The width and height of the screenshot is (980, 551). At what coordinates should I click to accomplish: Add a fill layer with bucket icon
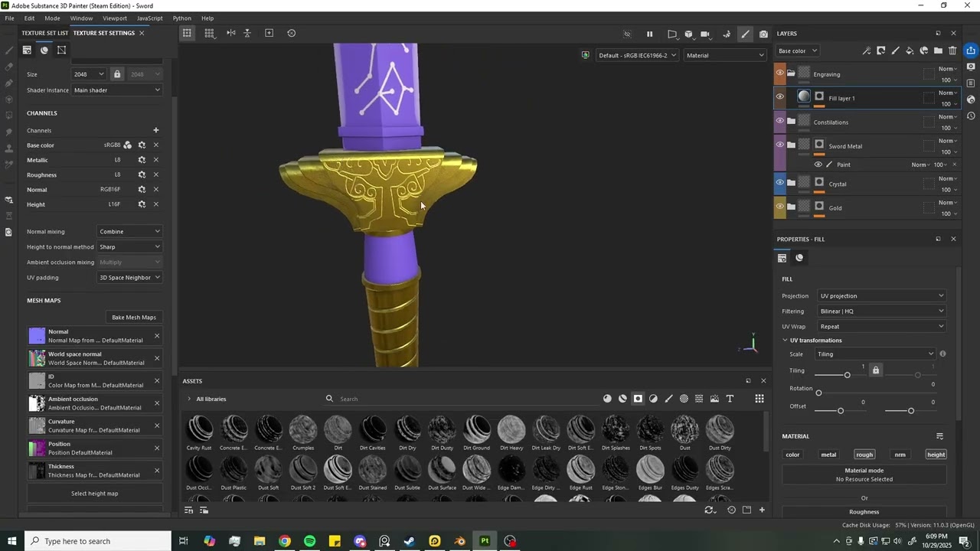[910, 51]
